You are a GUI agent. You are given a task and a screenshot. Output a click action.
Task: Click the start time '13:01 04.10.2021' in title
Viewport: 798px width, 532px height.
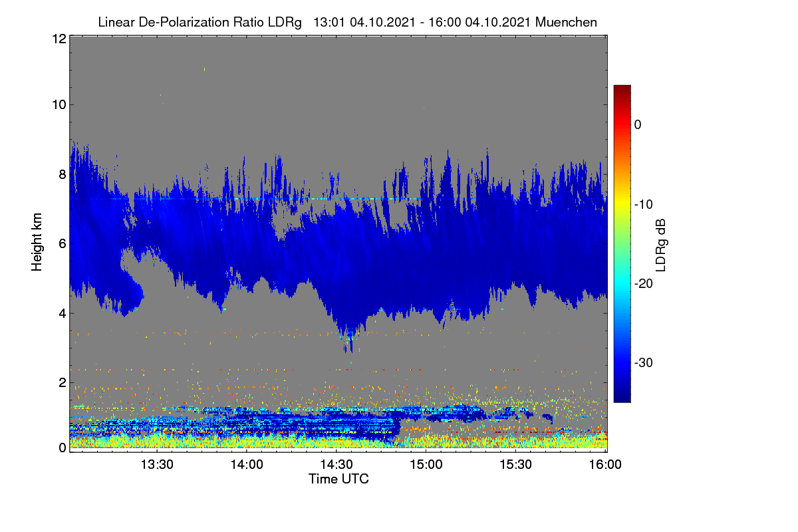pos(364,22)
